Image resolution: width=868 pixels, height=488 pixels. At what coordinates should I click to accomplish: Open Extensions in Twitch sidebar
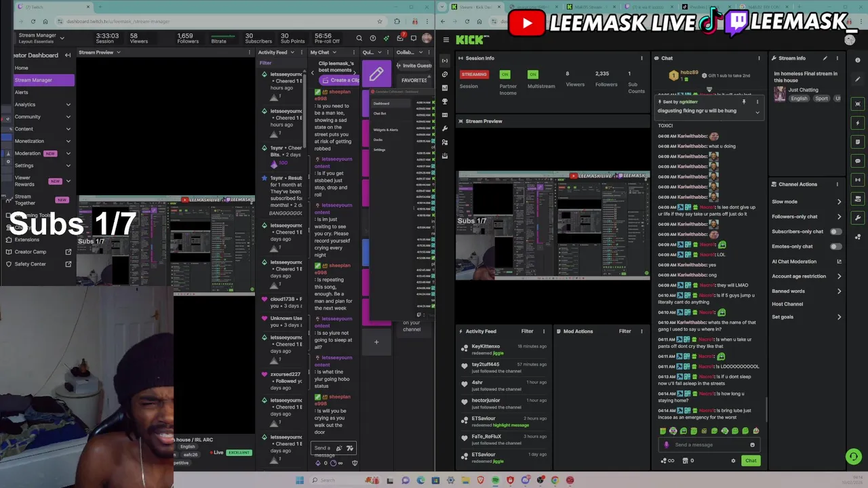pyautogui.click(x=27, y=240)
